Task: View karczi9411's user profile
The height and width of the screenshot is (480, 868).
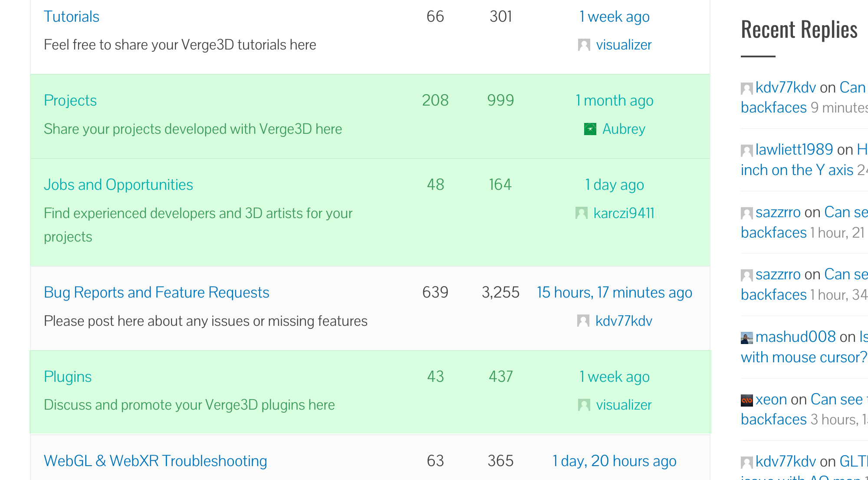Action: pyautogui.click(x=624, y=213)
